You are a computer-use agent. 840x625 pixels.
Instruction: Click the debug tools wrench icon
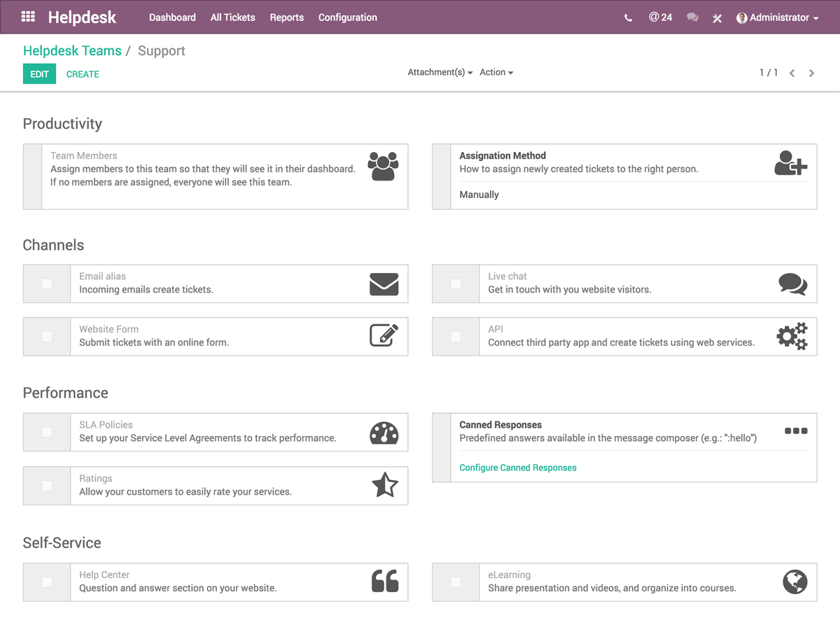click(717, 18)
